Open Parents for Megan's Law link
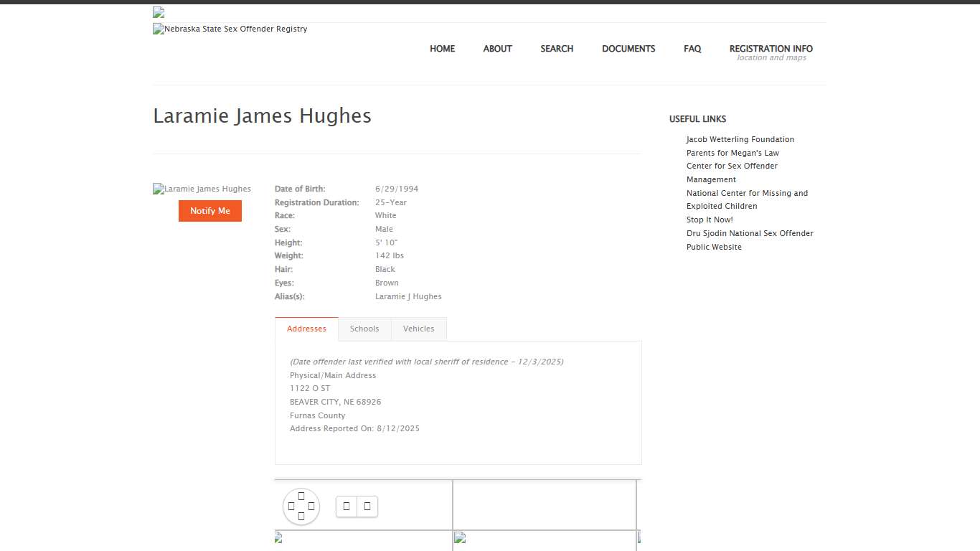 point(732,153)
